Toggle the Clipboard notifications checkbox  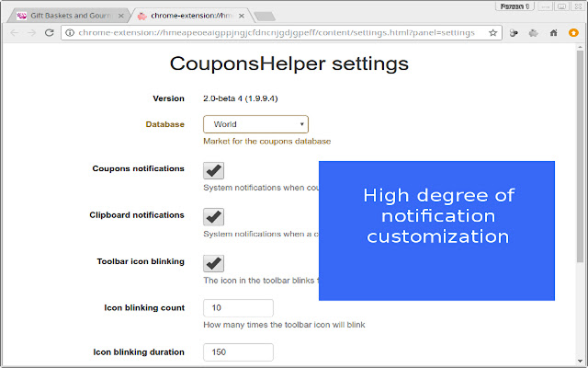click(214, 217)
